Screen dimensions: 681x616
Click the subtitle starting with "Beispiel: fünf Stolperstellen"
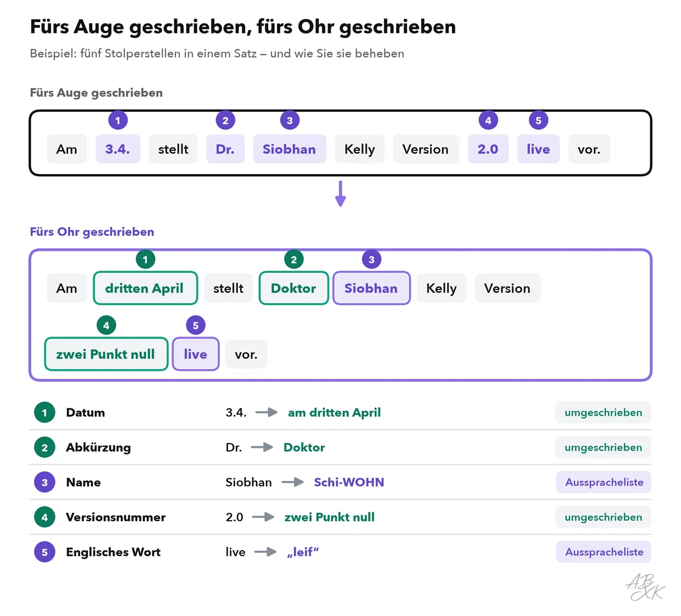pyautogui.click(x=217, y=53)
